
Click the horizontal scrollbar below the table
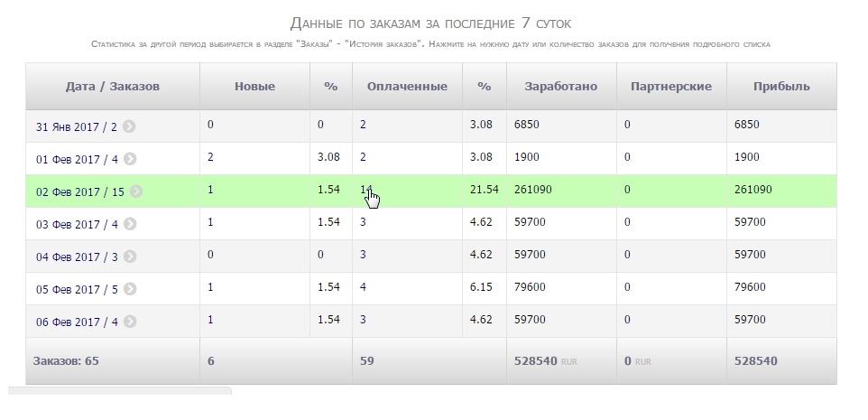(119, 391)
